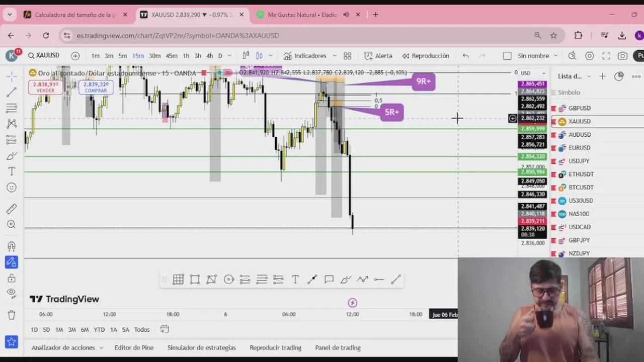Click the Indicadores button
644x362 pixels.
305,56
